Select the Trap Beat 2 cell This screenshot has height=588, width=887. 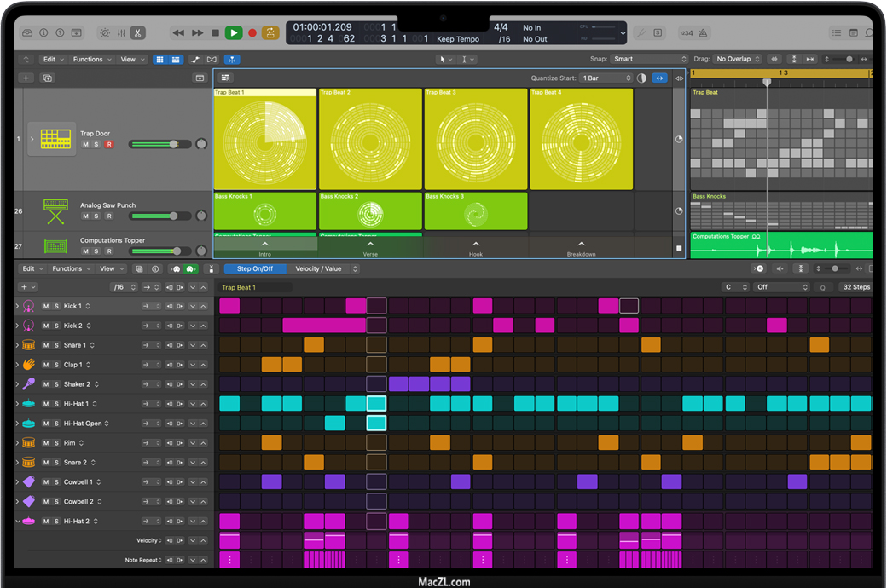pos(370,141)
